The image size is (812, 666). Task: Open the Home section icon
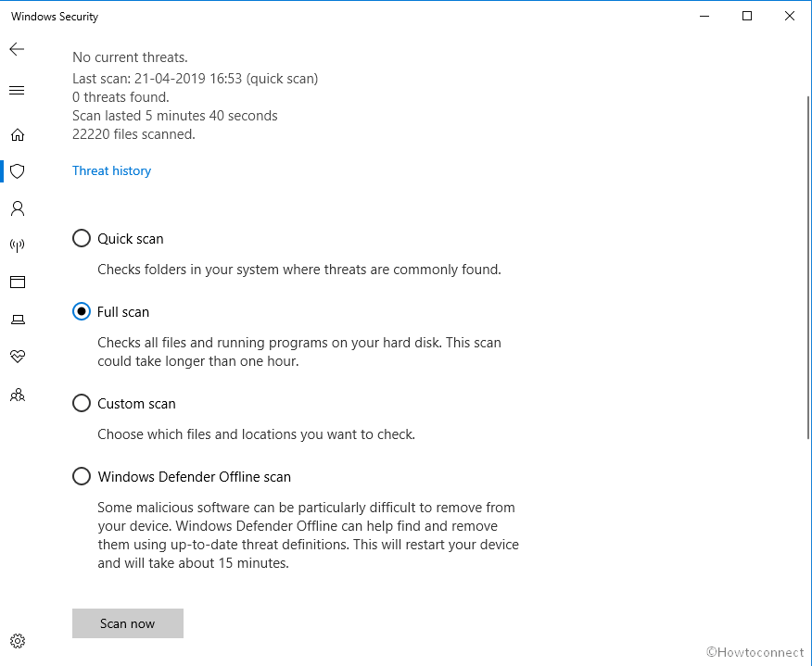click(x=18, y=134)
